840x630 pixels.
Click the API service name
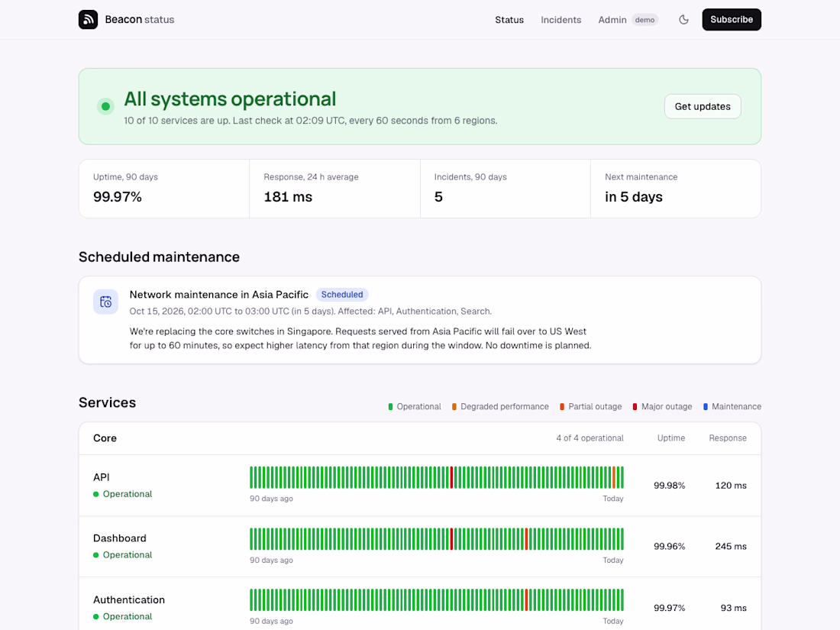(102, 477)
